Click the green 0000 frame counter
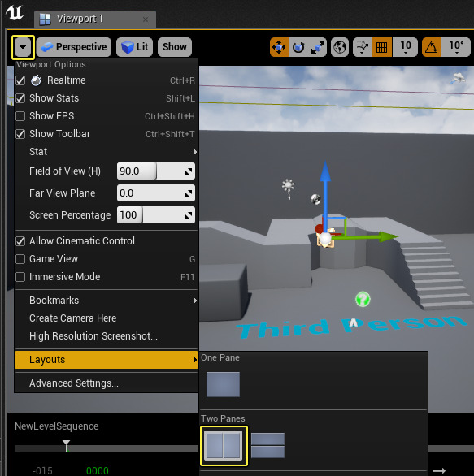Image resolution: width=474 pixels, height=476 pixels. [x=98, y=471]
